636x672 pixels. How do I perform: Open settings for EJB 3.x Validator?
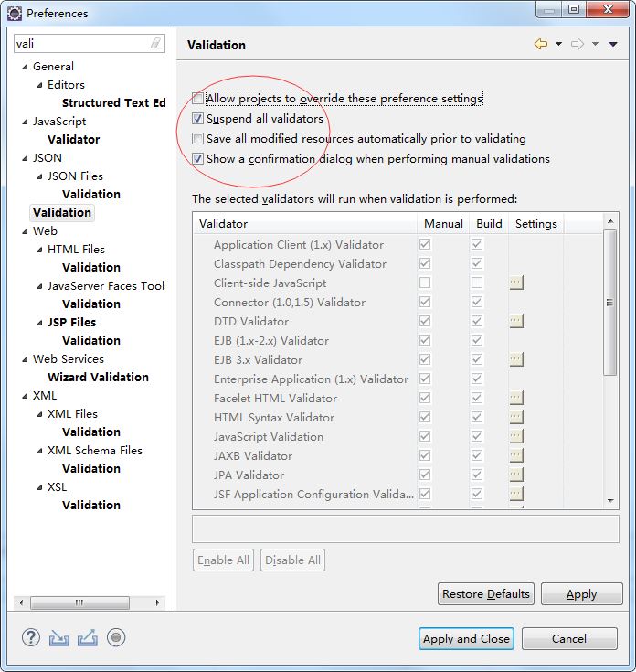[516, 359]
